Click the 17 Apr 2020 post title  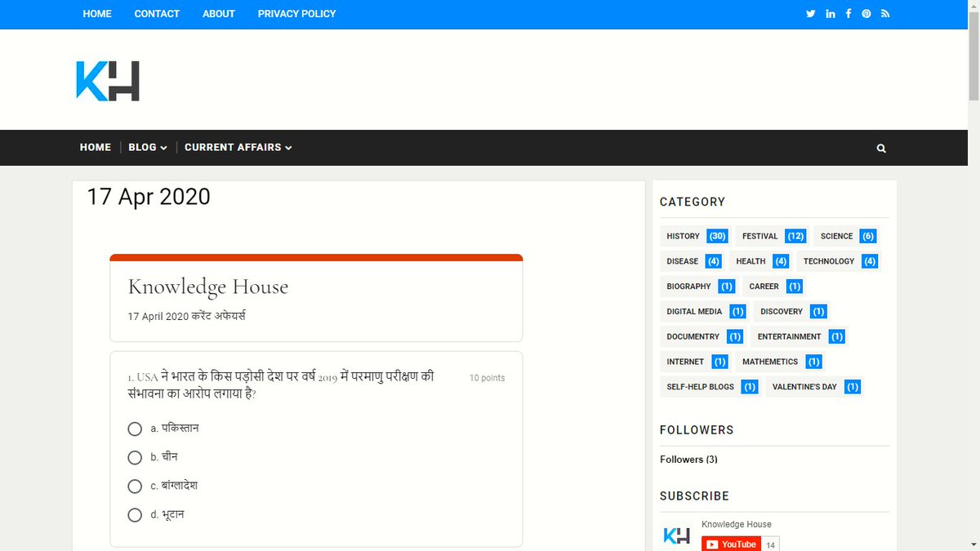pos(149,197)
